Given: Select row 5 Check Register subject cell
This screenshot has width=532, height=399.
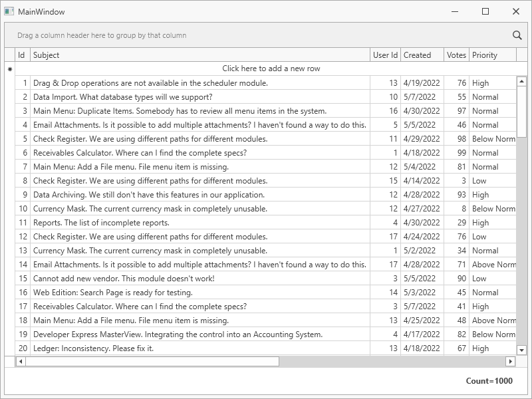Looking at the screenshot, I should 200,139.
